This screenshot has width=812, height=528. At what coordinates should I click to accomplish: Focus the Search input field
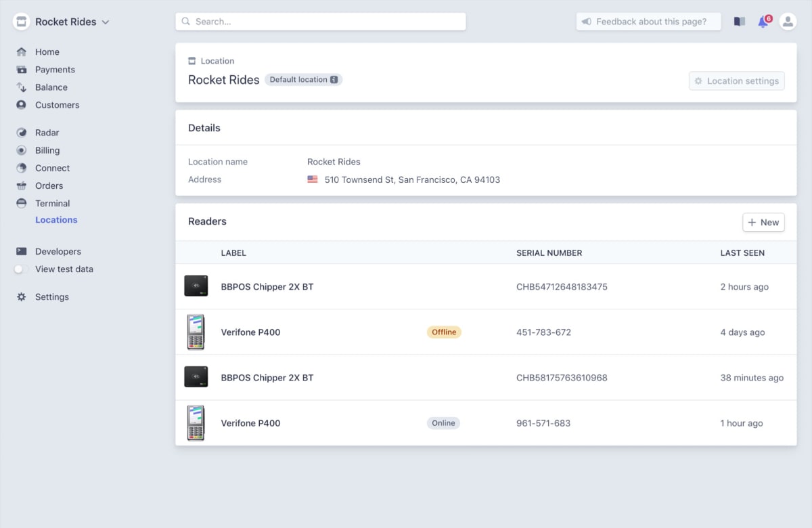(321, 22)
